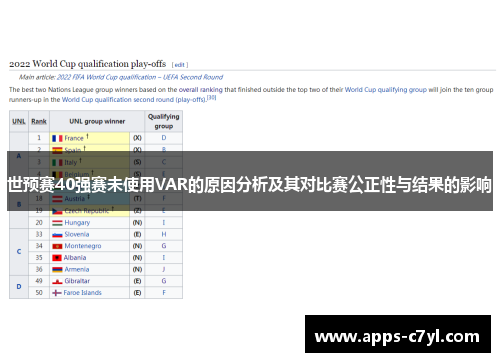Click the Armenia flag icon

coord(57,270)
